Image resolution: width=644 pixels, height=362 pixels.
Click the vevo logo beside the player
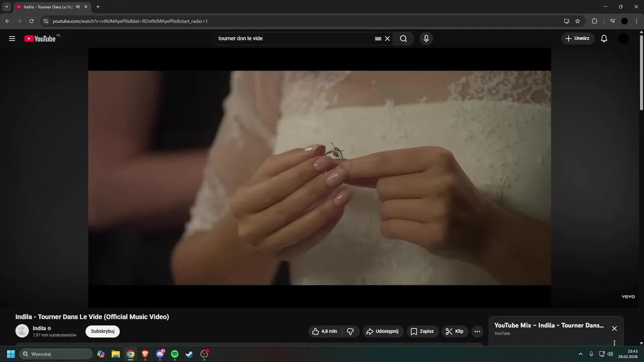[628, 297]
